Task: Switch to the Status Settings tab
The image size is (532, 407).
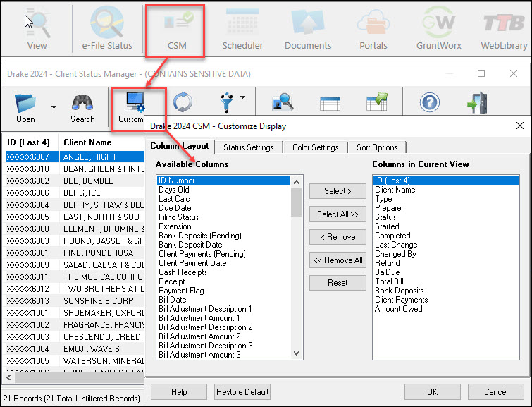Action: 248,147
